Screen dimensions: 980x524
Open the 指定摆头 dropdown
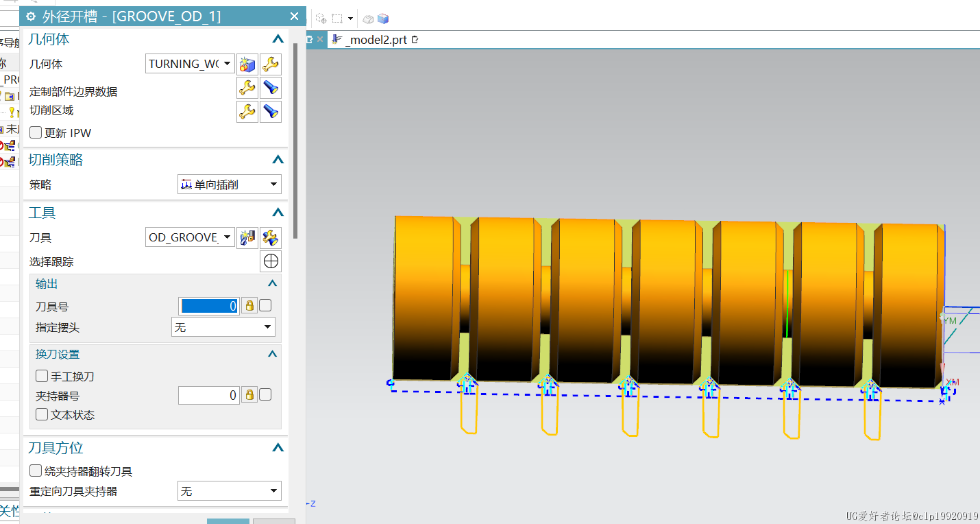[223, 327]
